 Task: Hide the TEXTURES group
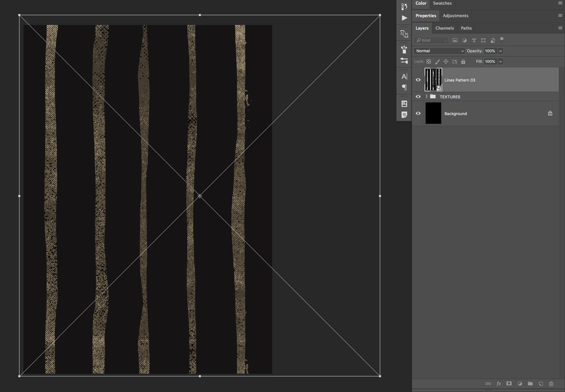pos(418,96)
